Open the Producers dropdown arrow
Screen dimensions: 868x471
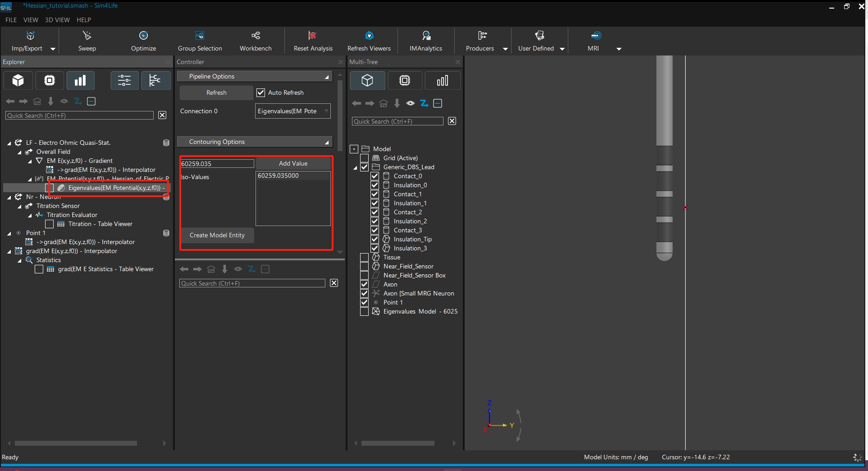pyautogui.click(x=505, y=49)
